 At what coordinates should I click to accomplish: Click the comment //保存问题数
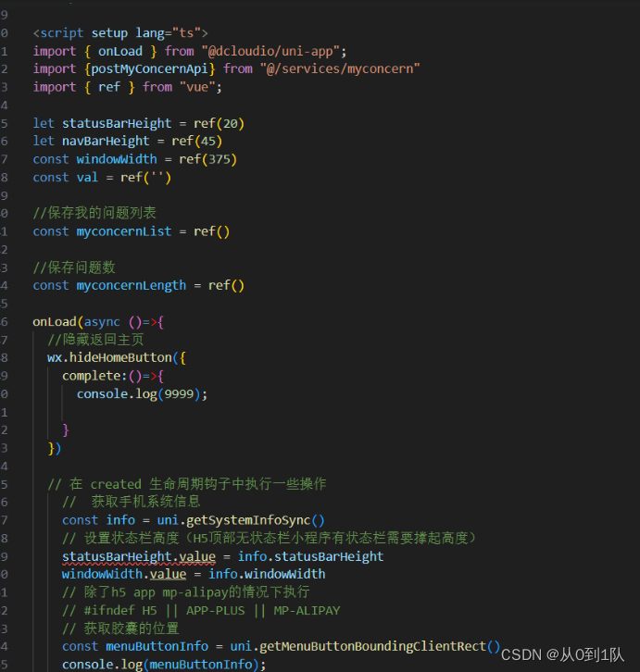[x=74, y=268]
